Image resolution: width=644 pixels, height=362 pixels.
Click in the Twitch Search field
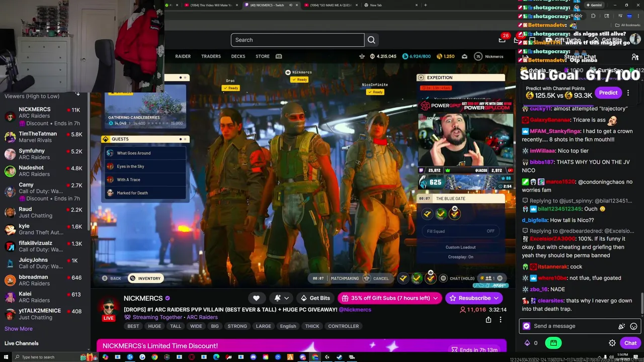[297, 40]
